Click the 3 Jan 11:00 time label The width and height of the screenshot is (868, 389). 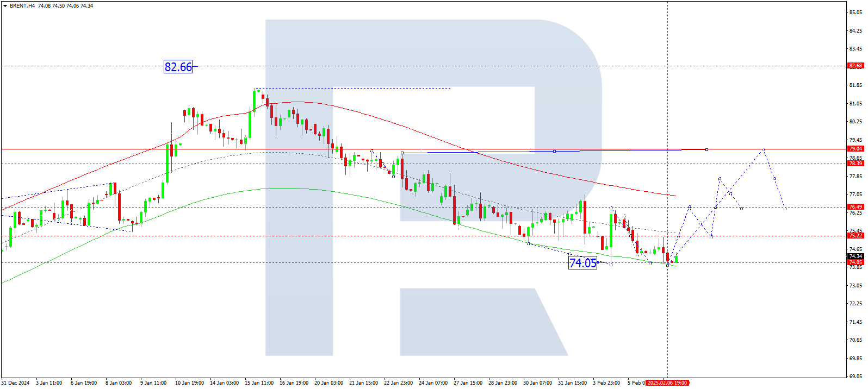(x=49, y=383)
